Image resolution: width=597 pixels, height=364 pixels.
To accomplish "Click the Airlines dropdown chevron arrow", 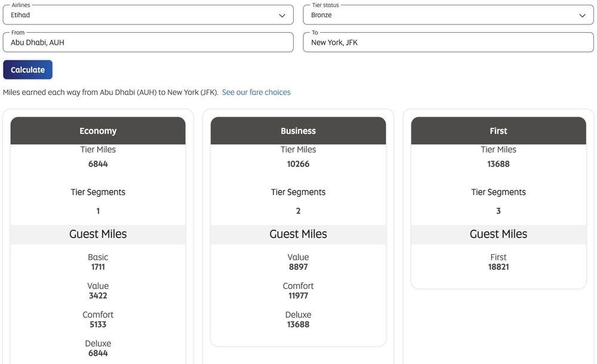I will [282, 16].
